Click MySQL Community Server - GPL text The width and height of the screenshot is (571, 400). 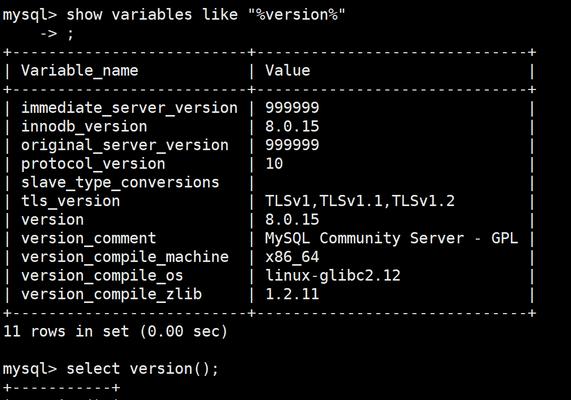coord(391,238)
